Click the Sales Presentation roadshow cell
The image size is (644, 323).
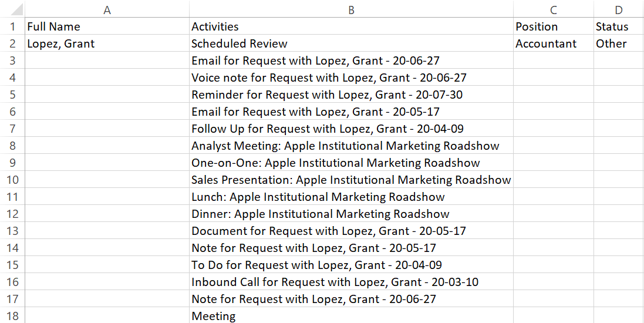(x=351, y=180)
